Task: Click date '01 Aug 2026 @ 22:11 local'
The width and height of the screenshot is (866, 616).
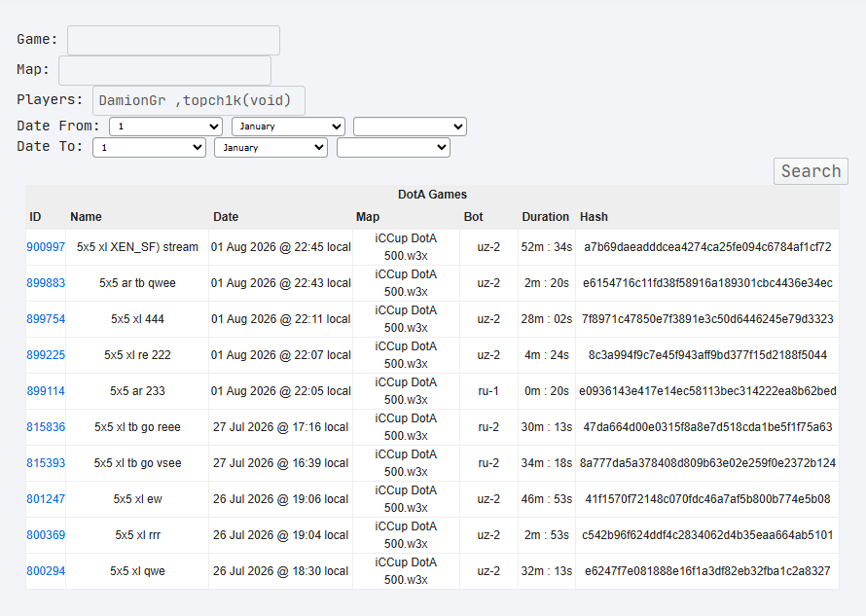Action: click(x=280, y=319)
